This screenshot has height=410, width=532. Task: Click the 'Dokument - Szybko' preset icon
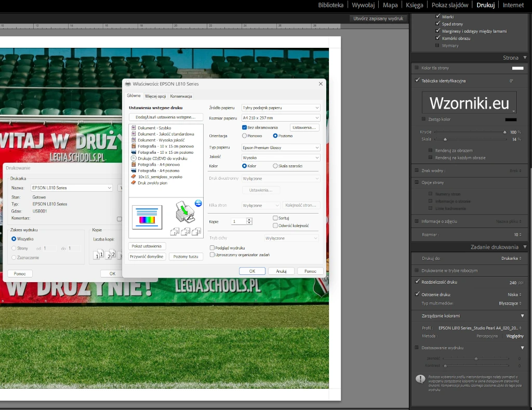coord(134,128)
